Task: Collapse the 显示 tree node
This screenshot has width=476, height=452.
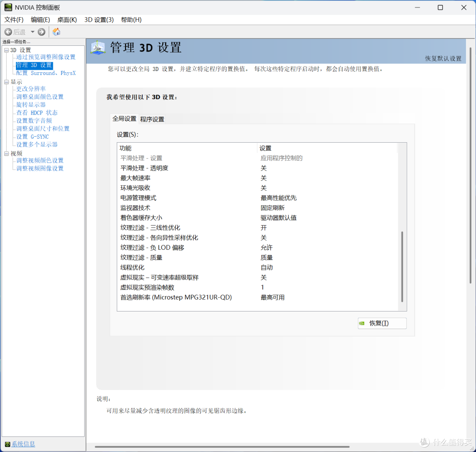Action: 6,82
